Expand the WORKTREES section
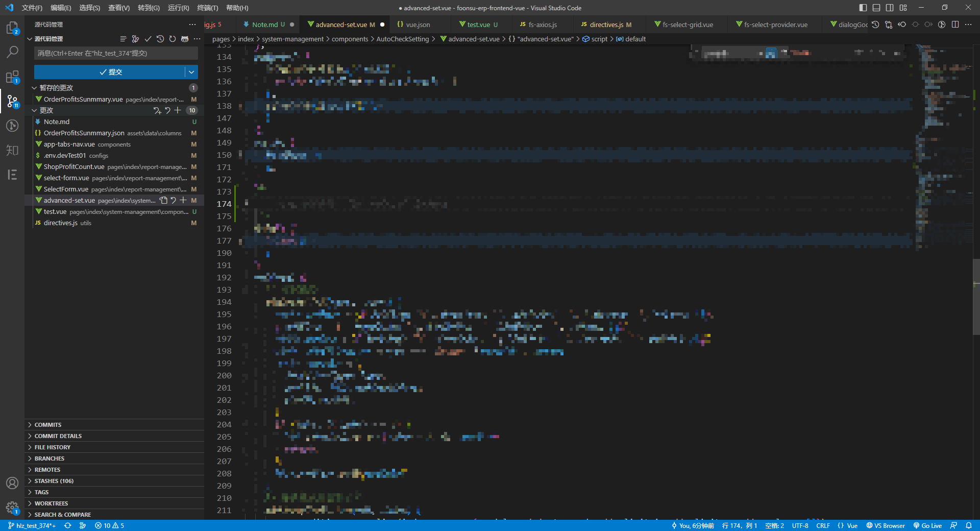The width and height of the screenshot is (980, 531). tap(114, 503)
